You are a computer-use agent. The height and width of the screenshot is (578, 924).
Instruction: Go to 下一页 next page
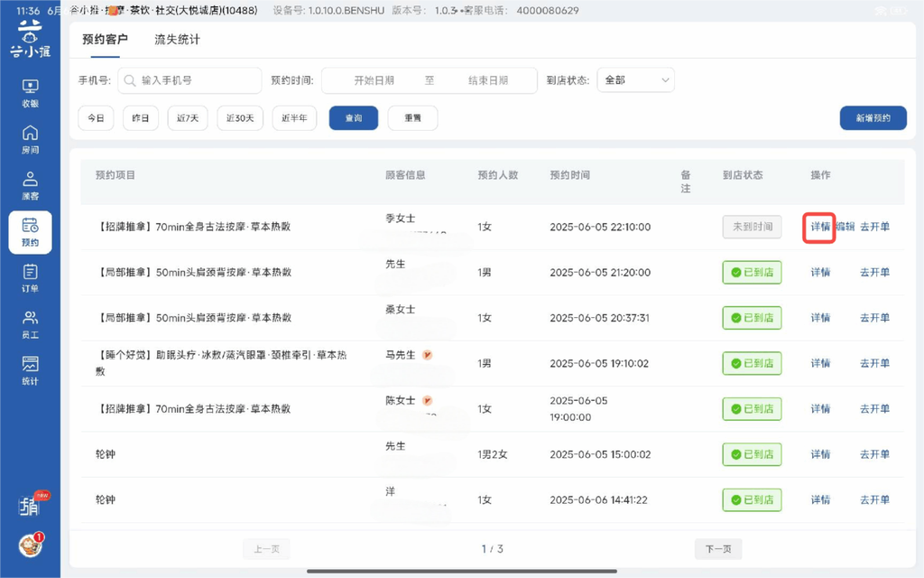[x=718, y=549]
